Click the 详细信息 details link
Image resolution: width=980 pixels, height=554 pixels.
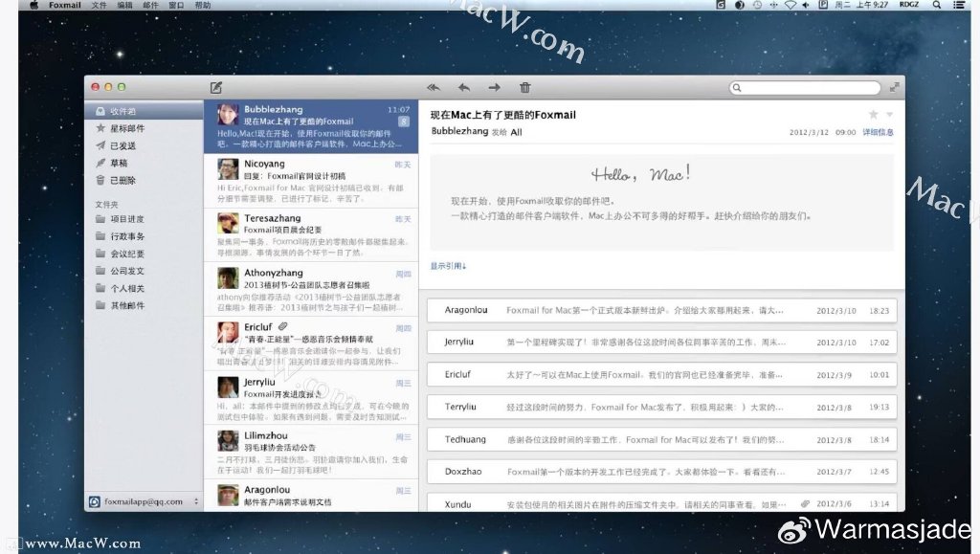(879, 132)
